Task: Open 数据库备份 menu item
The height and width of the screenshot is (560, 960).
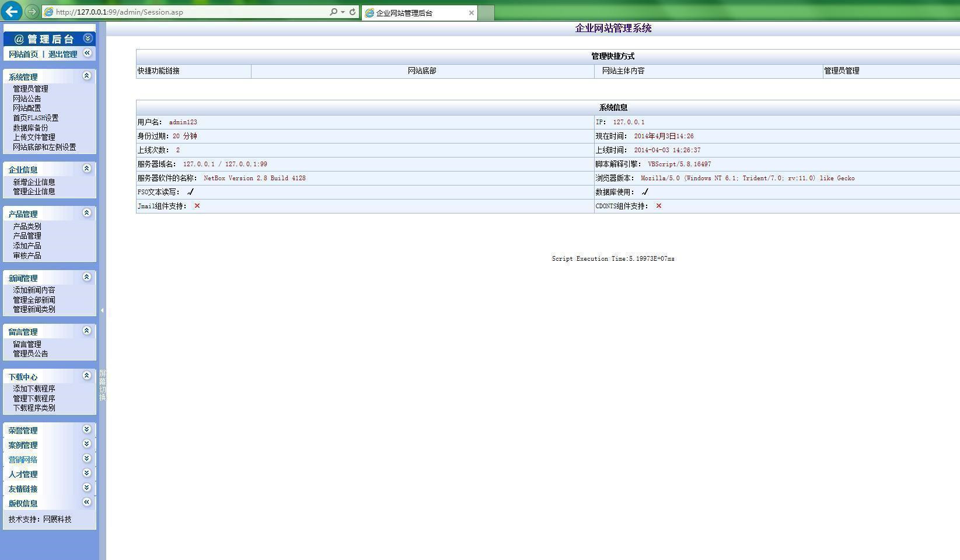Action: point(30,128)
